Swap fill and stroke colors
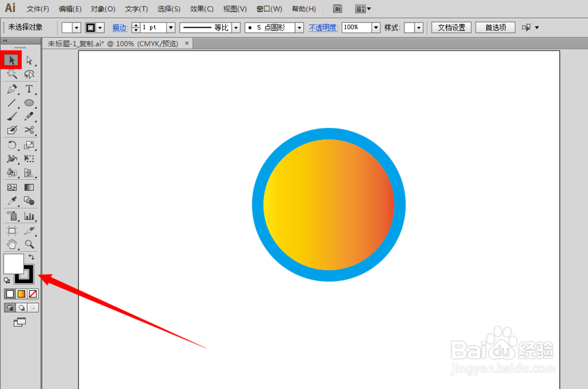 32,257
